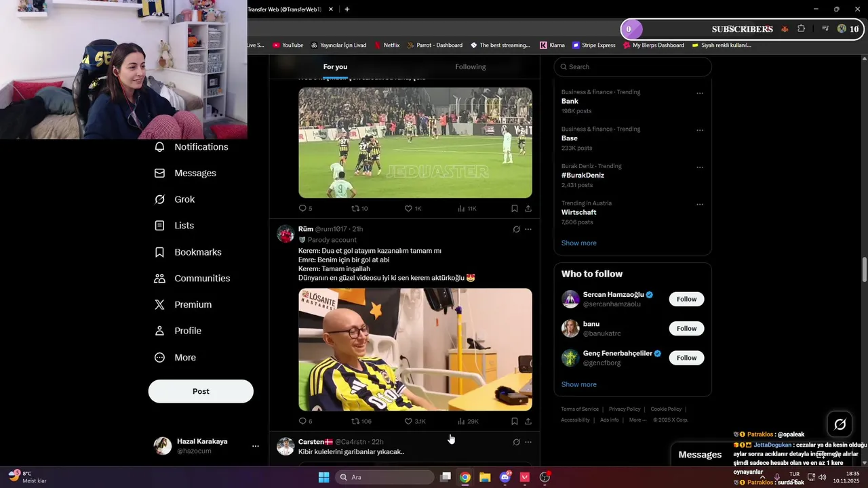Viewport: 868px width, 488px height.
Task: Open Notifications in the sidebar
Action: coord(191,147)
